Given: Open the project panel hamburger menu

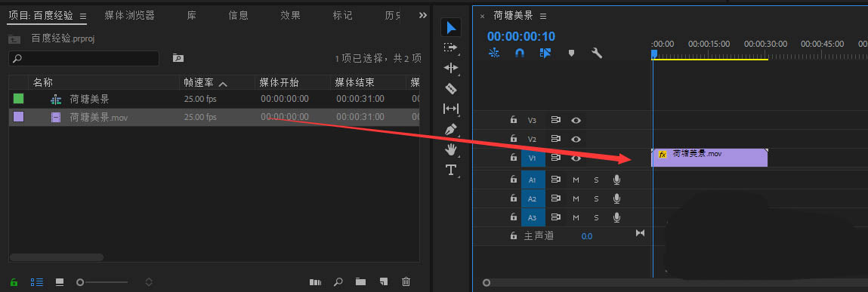Looking at the screenshot, I should pyautogui.click(x=82, y=16).
